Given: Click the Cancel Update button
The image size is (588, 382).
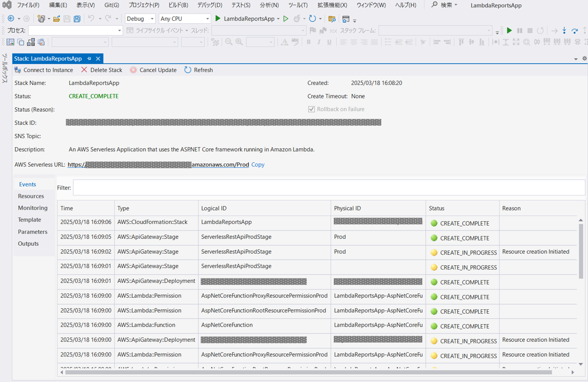Looking at the screenshot, I should pos(153,70).
